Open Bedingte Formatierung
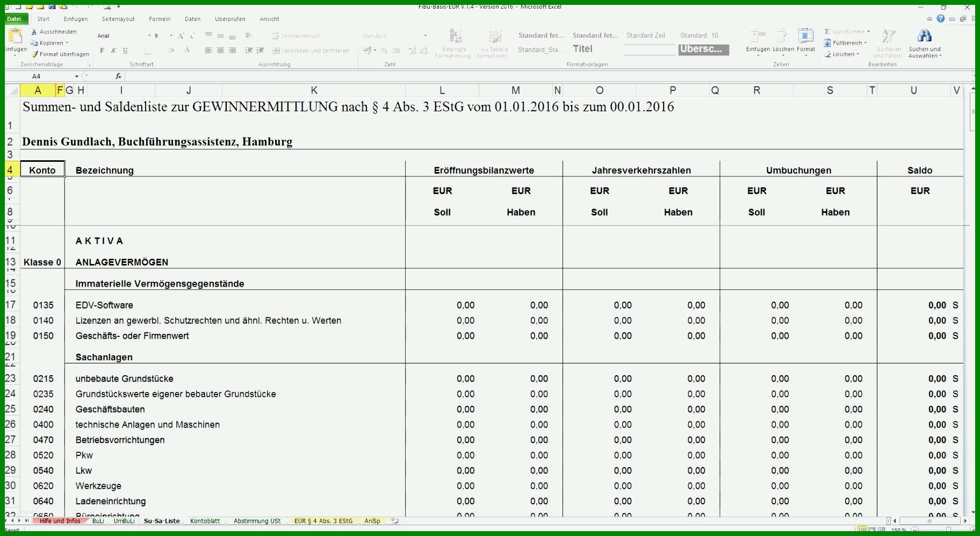Image resolution: width=980 pixels, height=536 pixels. (454, 43)
